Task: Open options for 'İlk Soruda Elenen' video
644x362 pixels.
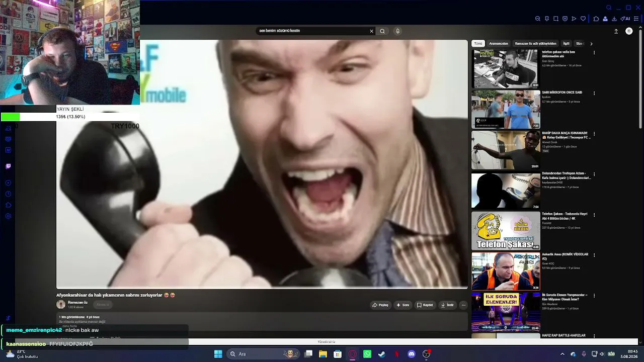Action: (594, 296)
